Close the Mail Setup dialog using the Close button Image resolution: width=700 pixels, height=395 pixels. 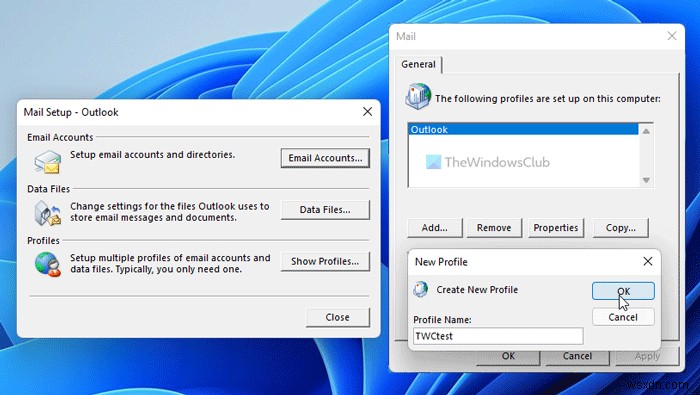coord(338,317)
